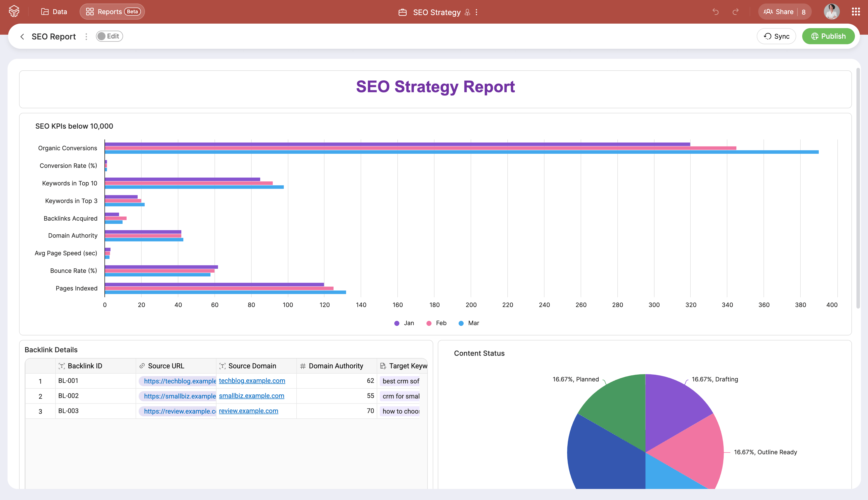
Task: Click the access icon next to SEO Strategy
Action: tap(467, 12)
